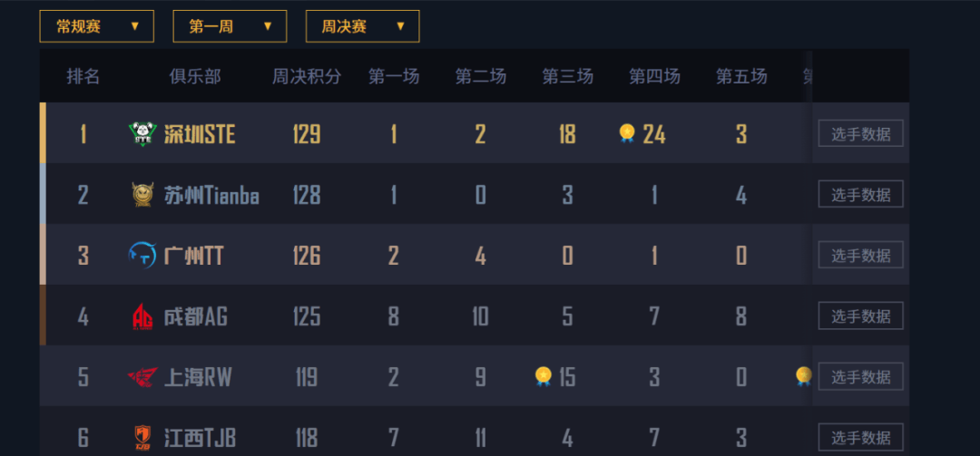
Task: Click the 排名 column header
Action: tap(83, 77)
